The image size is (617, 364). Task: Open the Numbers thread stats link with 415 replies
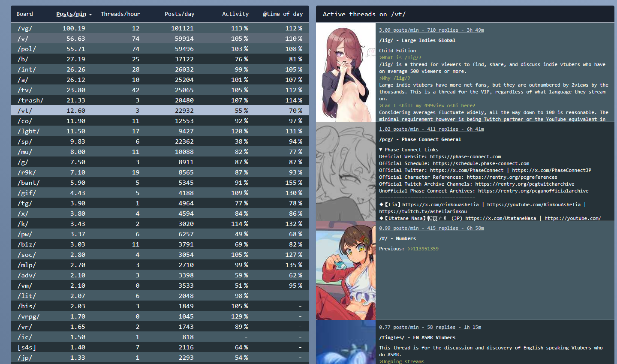click(x=431, y=228)
